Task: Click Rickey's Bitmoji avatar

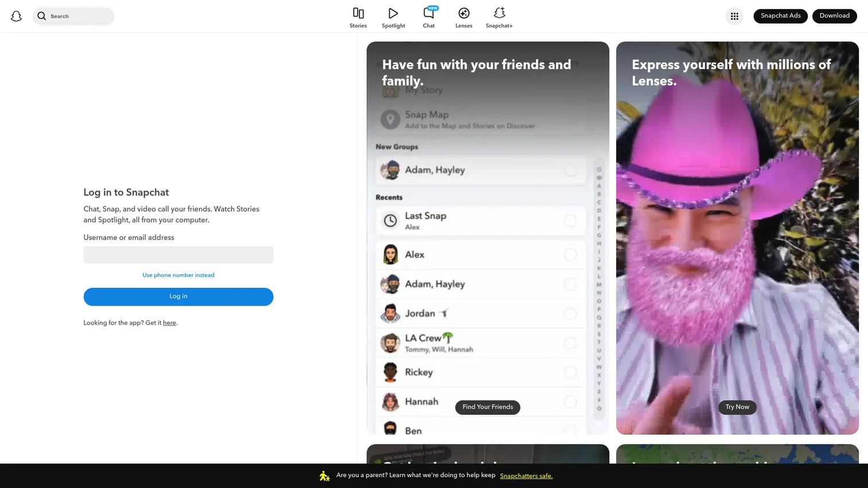Action: [x=390, y=372]
